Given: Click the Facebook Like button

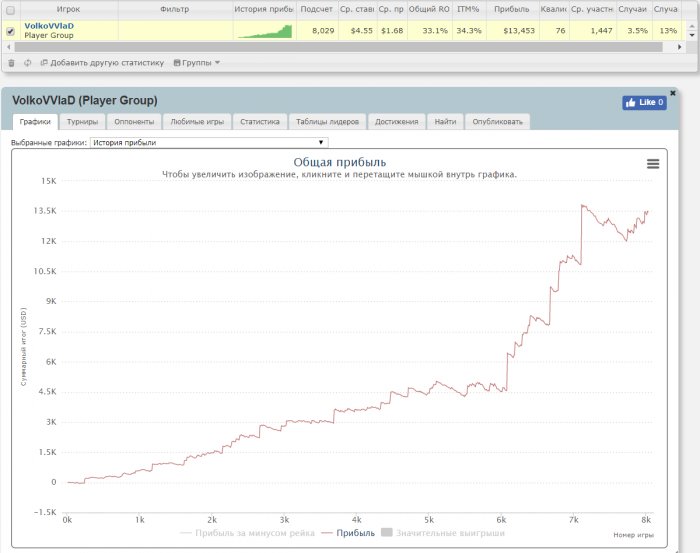Looking at the screenshot, I should (x=644, y=102).
